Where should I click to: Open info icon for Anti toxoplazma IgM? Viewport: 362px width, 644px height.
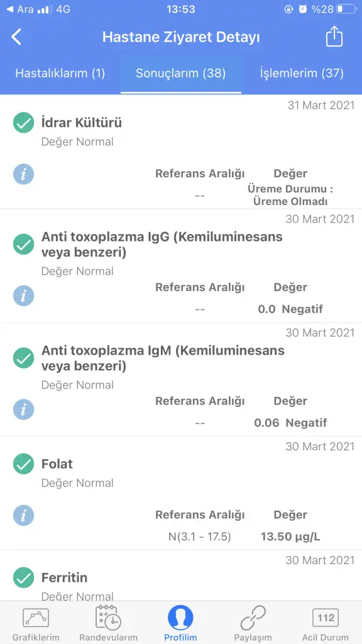point(23,409)
